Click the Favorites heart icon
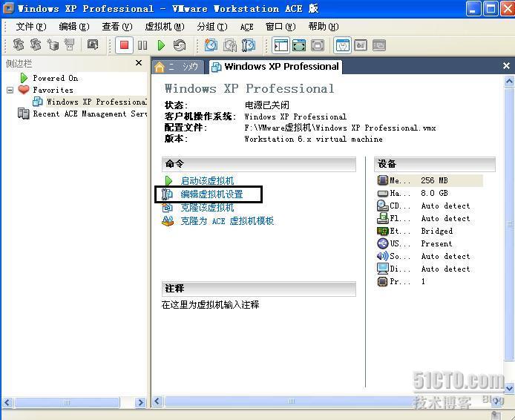This screenshot has height=420, width=515. tap(24, 89)
